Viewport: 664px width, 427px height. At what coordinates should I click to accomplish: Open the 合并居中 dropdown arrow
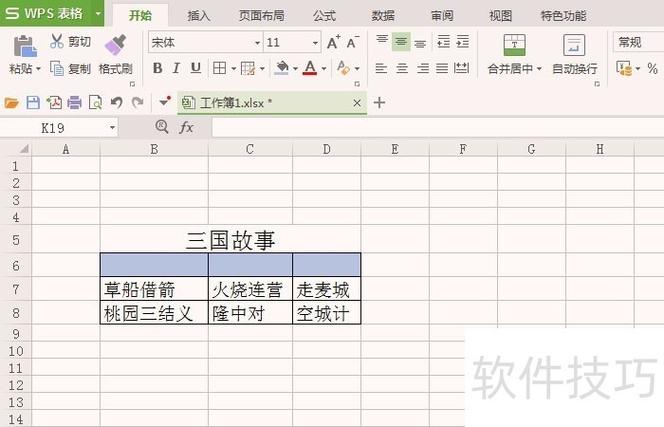click(539, 69)
